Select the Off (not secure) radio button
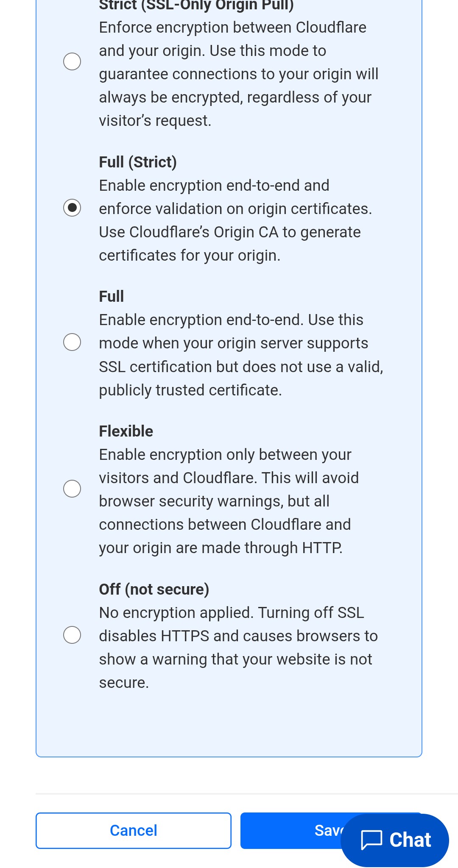 72,635
